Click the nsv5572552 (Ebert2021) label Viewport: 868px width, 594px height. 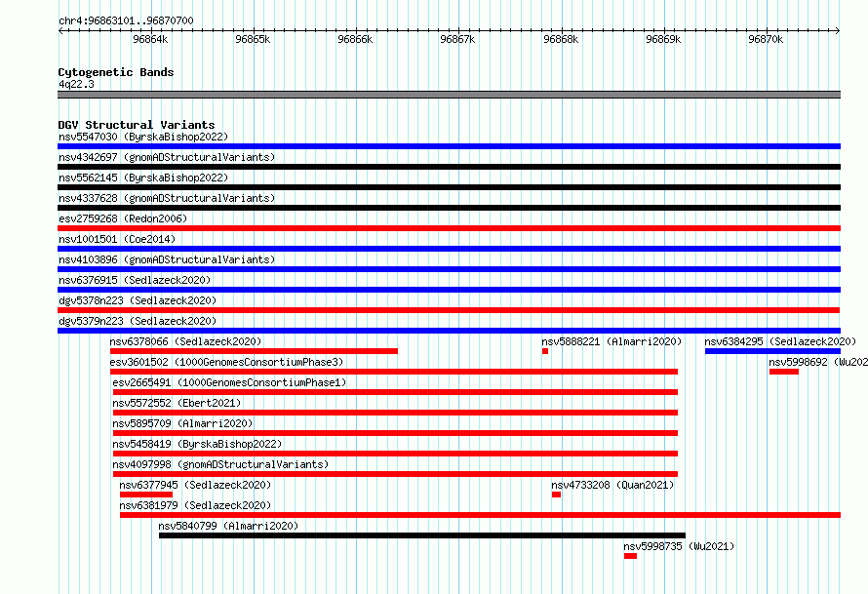pyautogui.click(x=177, y=403)
